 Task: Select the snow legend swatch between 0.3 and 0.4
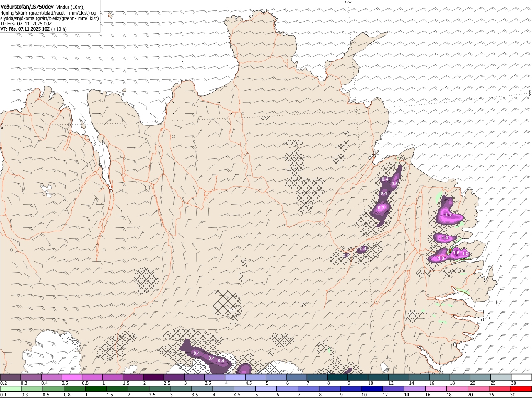click(x=32, y=377)
